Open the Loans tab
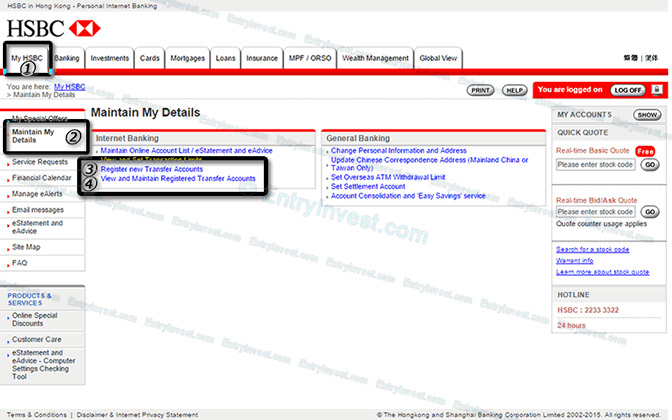This screenshot has width=672, height=420. coord(225,58)
